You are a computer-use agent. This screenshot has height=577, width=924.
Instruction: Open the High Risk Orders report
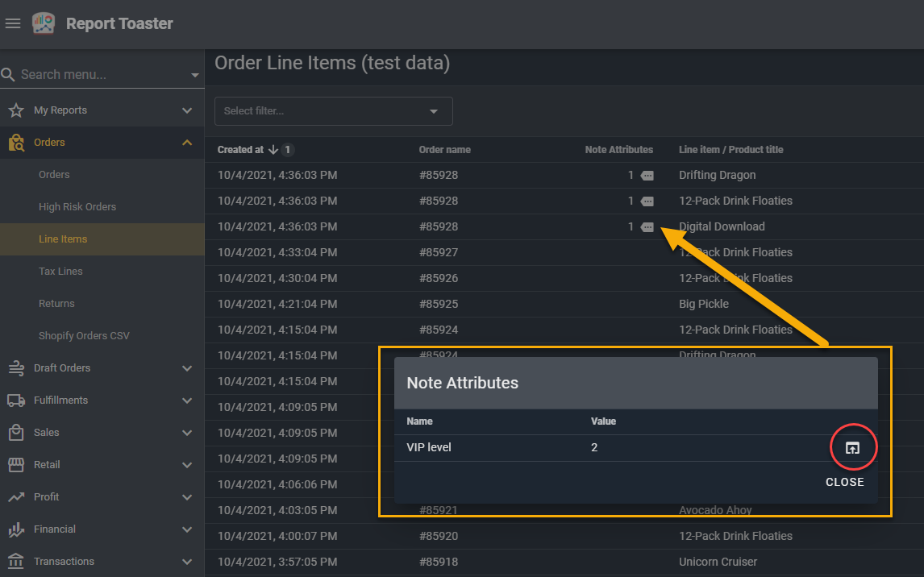[77, 207]
